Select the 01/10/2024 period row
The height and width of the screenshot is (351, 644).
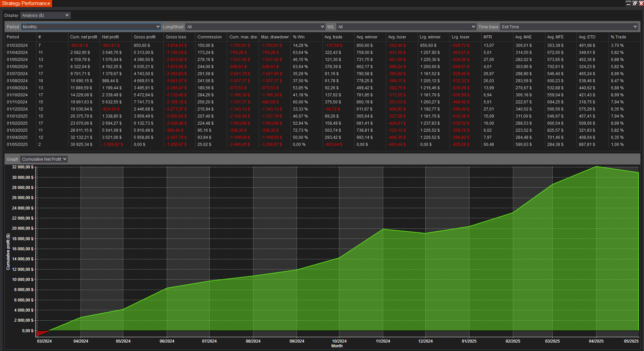[322, 95]
